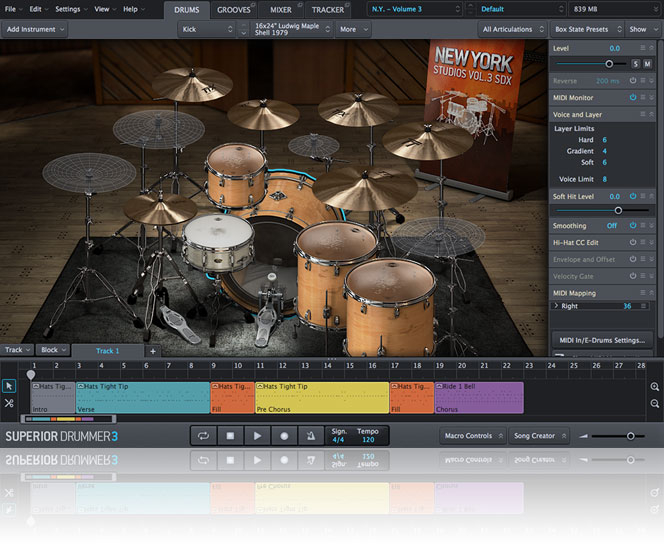Screen dimensions: 664x548
Task: Toggle loop playback button
Action: point(204,436)
